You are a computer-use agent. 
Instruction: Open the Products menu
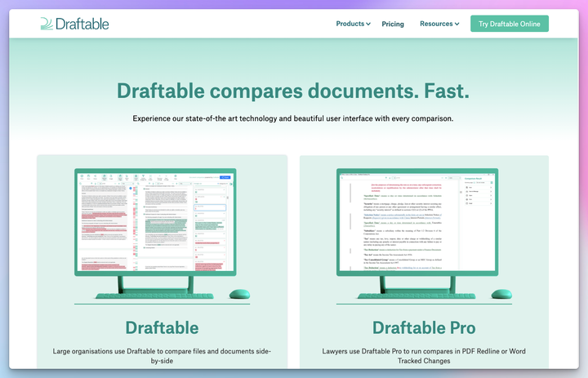(350, 24)
